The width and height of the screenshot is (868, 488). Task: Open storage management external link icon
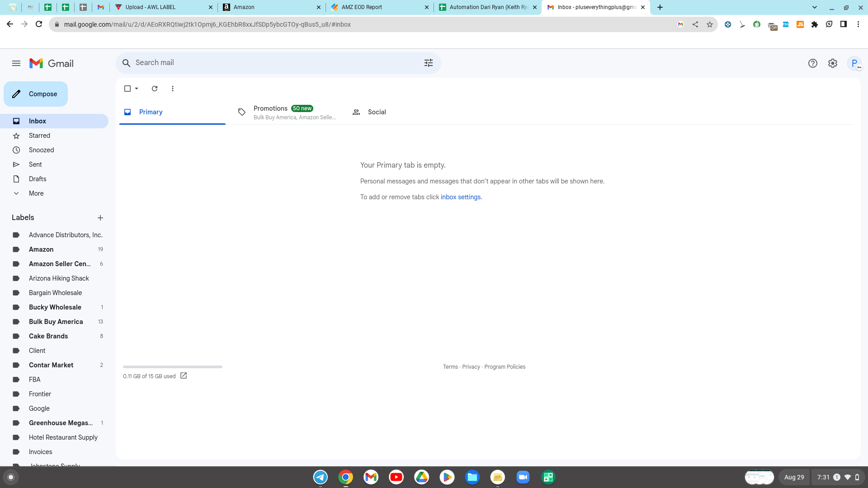[184, 376]
